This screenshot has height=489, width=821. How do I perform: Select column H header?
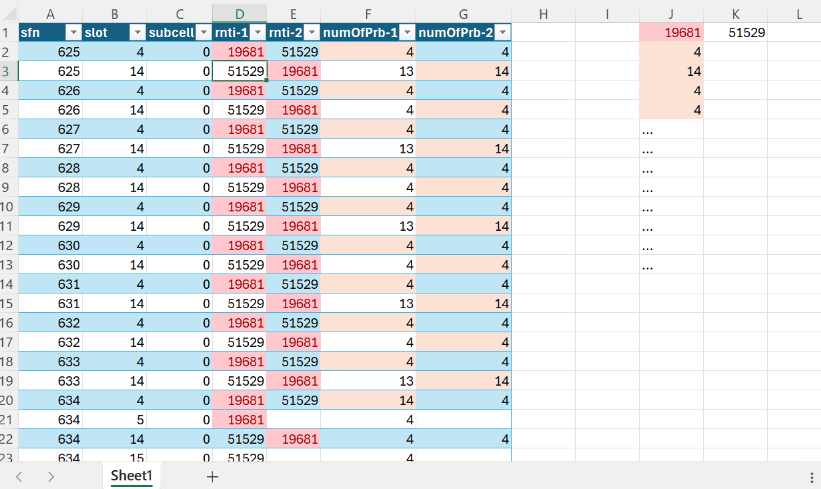tap(543, 14)
